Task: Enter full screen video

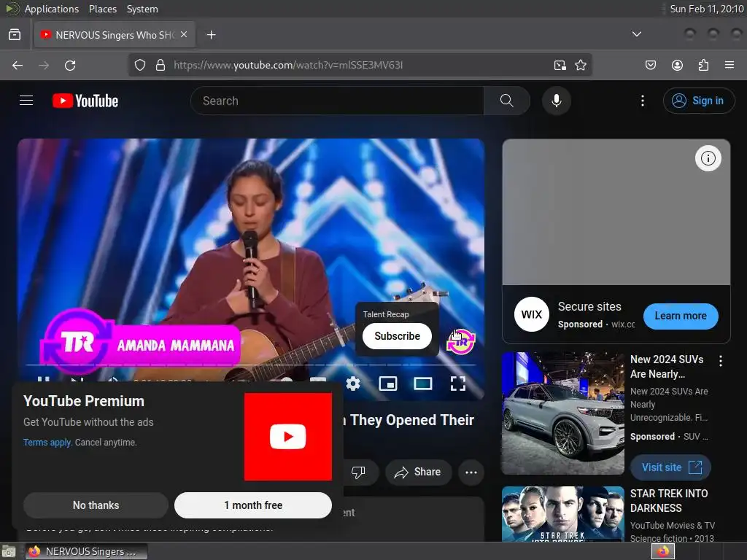Action: [x=458, y=384]
